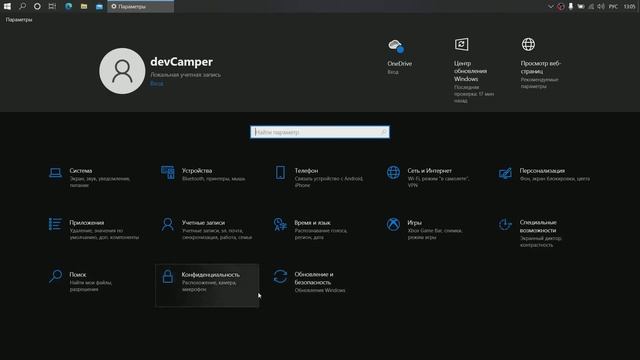The image size is (640, 360).
Task: Open the Система settings laptop icon
Action: (56, 173)
